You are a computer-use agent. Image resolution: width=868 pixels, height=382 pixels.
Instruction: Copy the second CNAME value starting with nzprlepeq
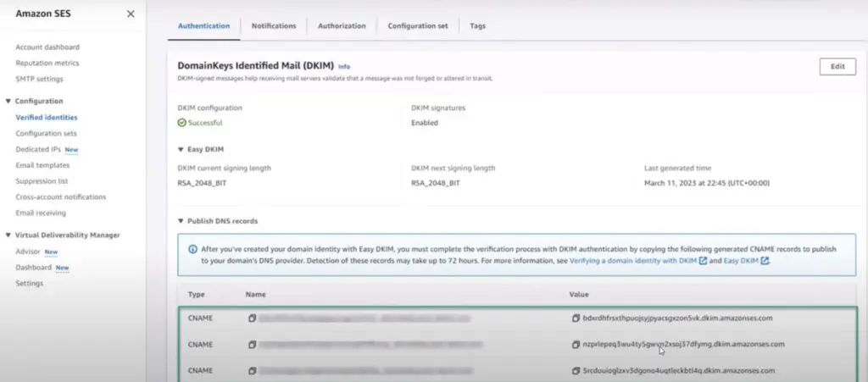576,345
